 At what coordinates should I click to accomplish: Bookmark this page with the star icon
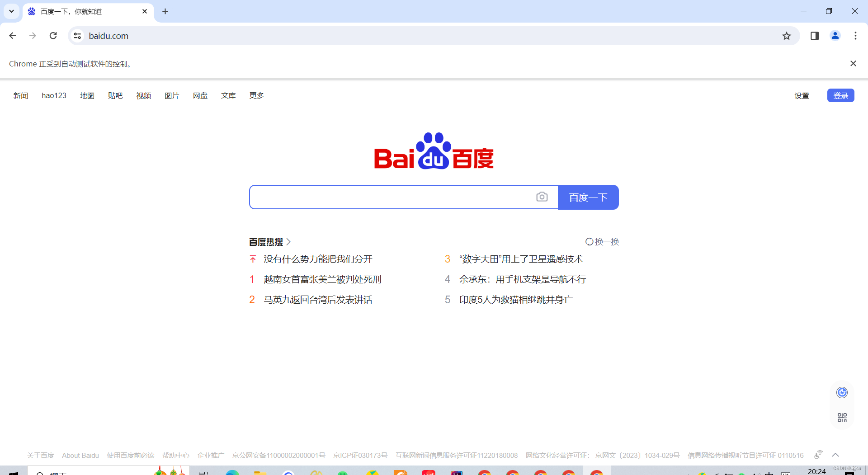[x=787, y=36]
